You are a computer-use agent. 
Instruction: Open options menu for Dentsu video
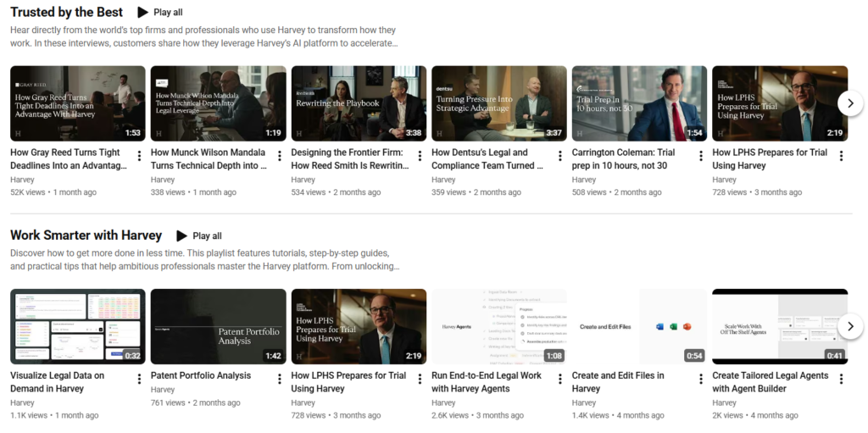click(x=560, y=156)
